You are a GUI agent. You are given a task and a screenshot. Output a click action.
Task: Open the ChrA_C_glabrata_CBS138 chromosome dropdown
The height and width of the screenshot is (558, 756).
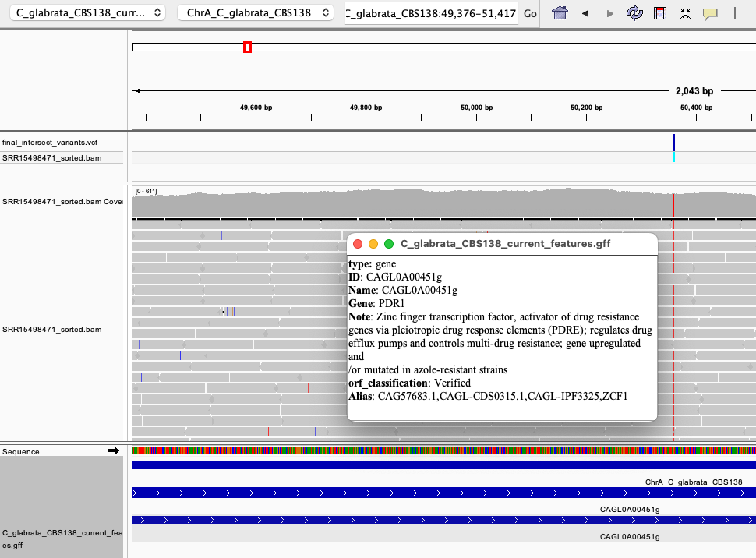pos(255,13)
